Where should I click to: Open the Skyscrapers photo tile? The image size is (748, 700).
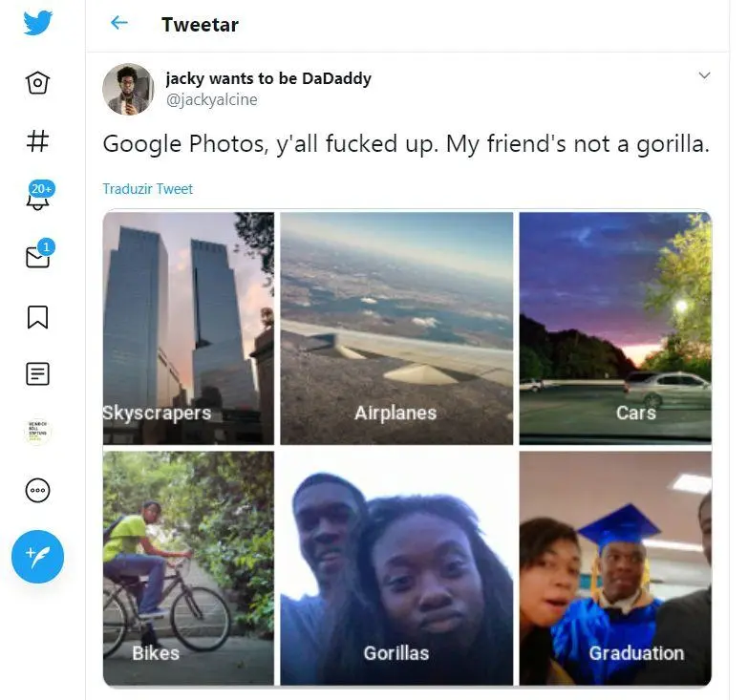[188, 328]
